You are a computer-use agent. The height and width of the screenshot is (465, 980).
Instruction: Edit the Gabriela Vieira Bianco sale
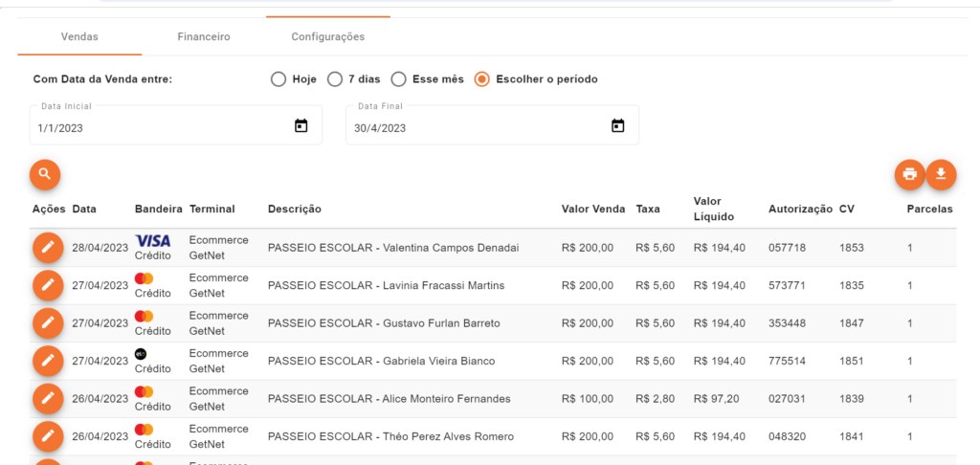(x=47, y=361)
